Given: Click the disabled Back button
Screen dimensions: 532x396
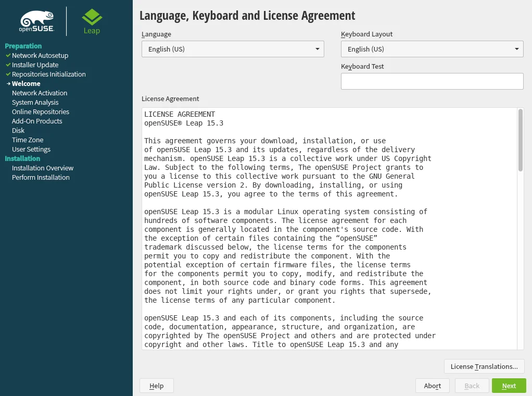Looking at the screenshot, I should 472,386.
